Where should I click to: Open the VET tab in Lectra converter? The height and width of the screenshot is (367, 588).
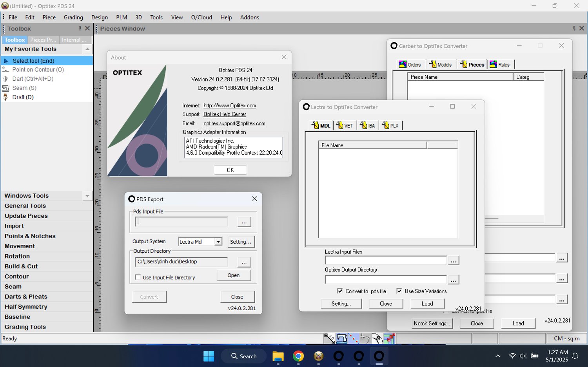click(x=345, y=125)
